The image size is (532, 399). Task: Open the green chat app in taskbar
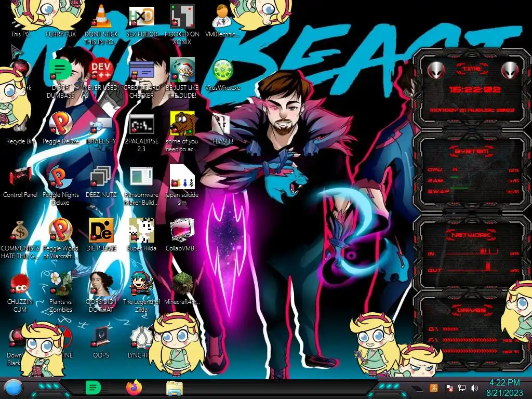pos(94,388)
